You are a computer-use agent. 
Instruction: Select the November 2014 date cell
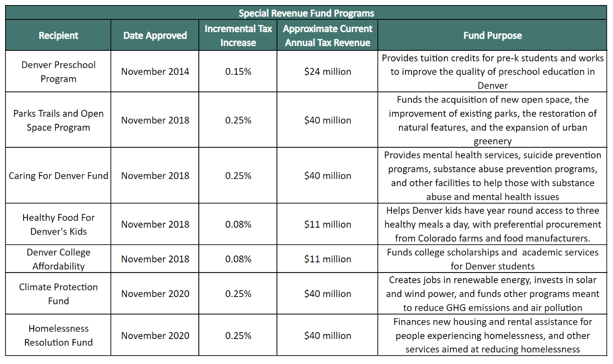(155, 72)
